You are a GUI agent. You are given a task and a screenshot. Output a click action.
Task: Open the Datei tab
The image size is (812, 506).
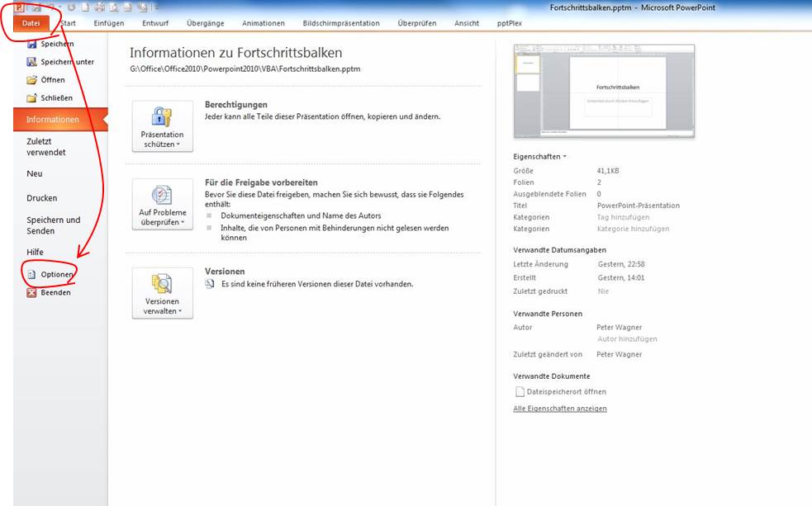click(31, 23)
